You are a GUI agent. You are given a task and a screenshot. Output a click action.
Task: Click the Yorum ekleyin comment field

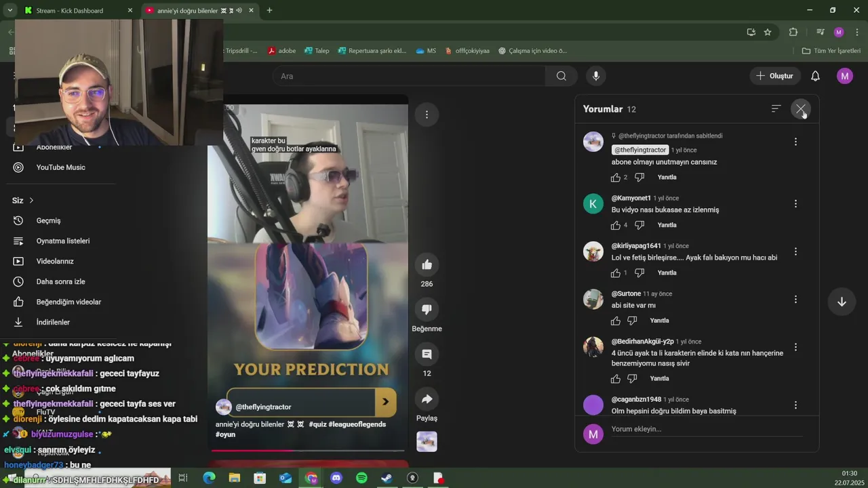point(707,430)
